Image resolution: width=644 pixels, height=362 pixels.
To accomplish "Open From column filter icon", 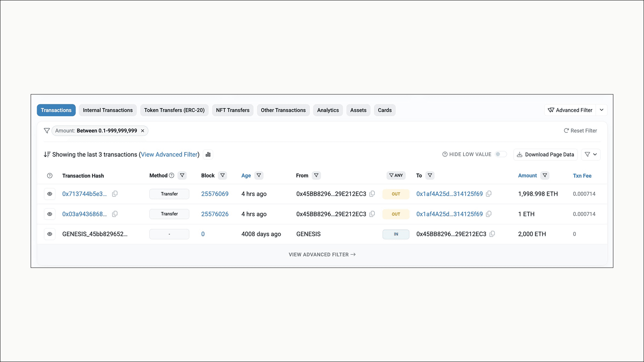I will coord(316,175).
